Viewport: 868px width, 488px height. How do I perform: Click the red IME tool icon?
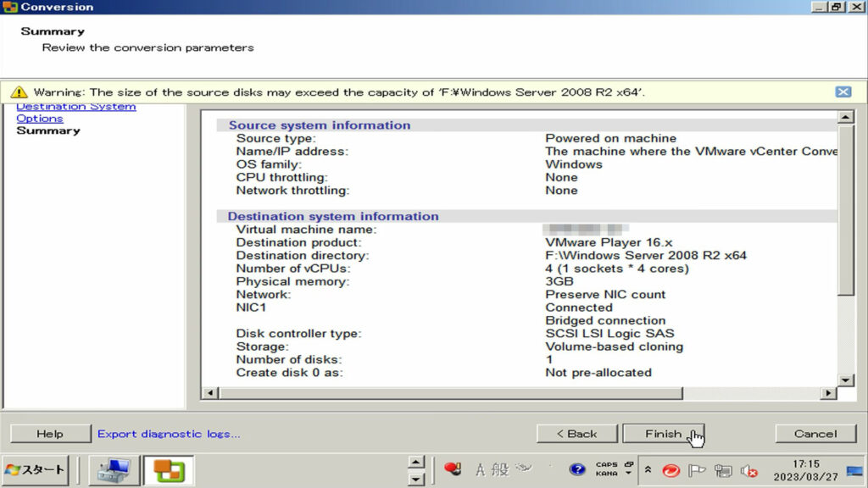pyautogui.click(x=453, y=469)
